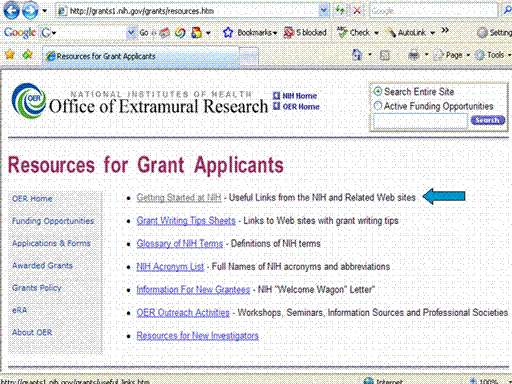This screenshot has width=512, height=384.
Task: Open the Grant Writing Tips Sheets link
Action: [186, 221]
